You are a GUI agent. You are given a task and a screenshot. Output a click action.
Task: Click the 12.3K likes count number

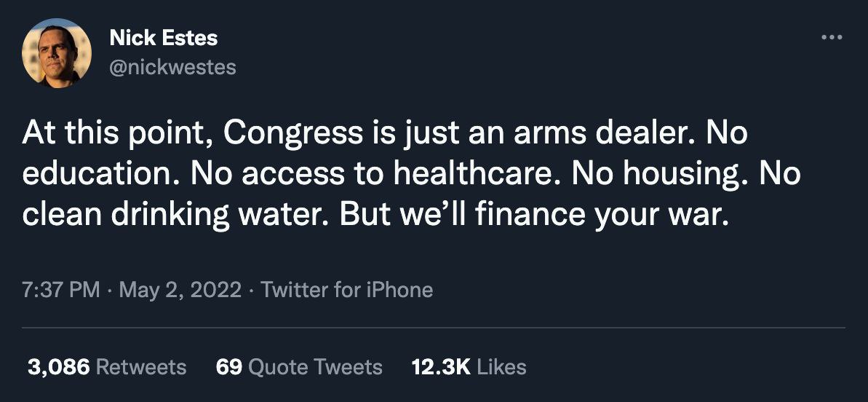pyautogui.click(x=442, y=367)
